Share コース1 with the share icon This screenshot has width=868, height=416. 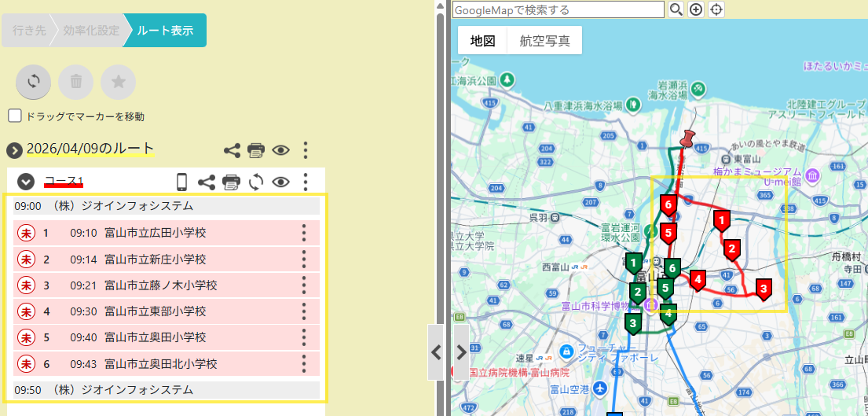tap(207, 182)
